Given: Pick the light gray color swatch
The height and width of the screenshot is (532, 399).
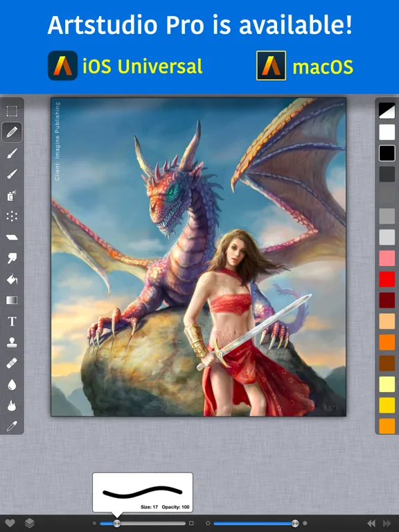Looking at the screenshot, I should click(x=387, y=237).
